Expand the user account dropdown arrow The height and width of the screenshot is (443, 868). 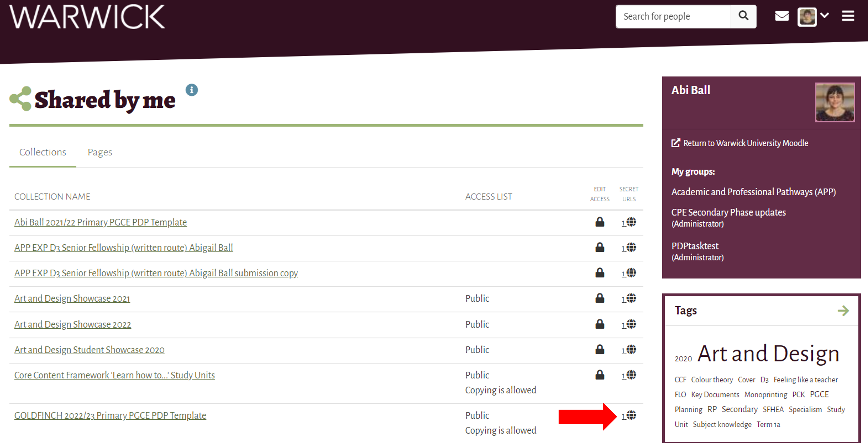825,15
